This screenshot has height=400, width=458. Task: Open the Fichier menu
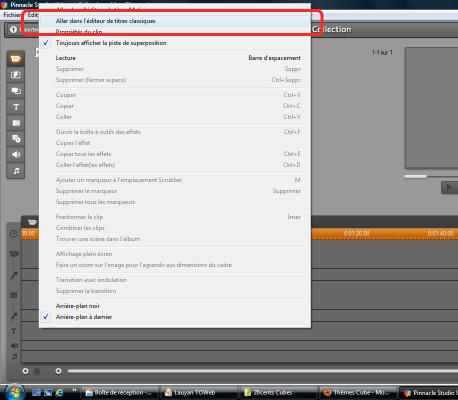coord(12,15)
